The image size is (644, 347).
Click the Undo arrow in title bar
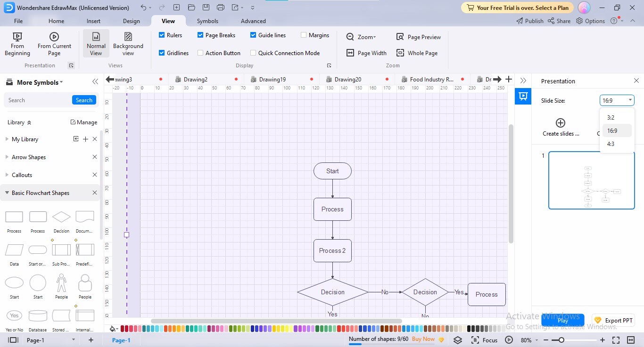[143, 8]
